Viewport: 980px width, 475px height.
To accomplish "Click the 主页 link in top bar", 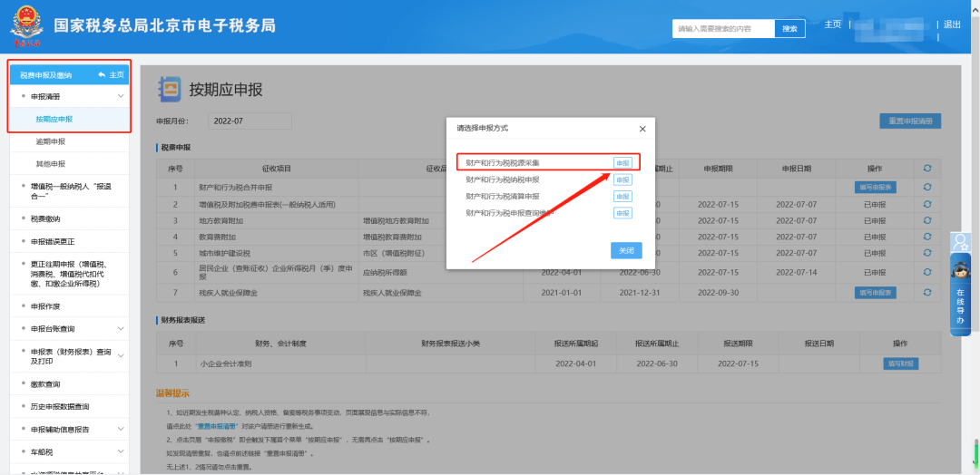I will (x=832, y=24).
